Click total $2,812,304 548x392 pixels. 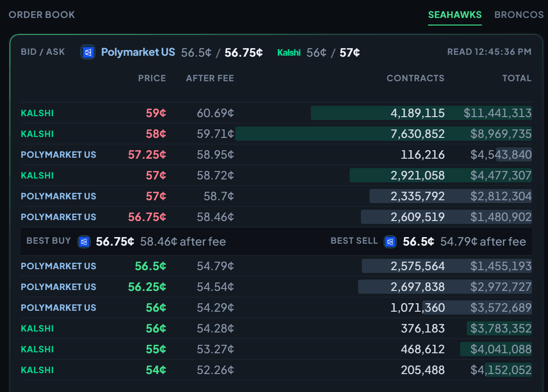point(501,196)
